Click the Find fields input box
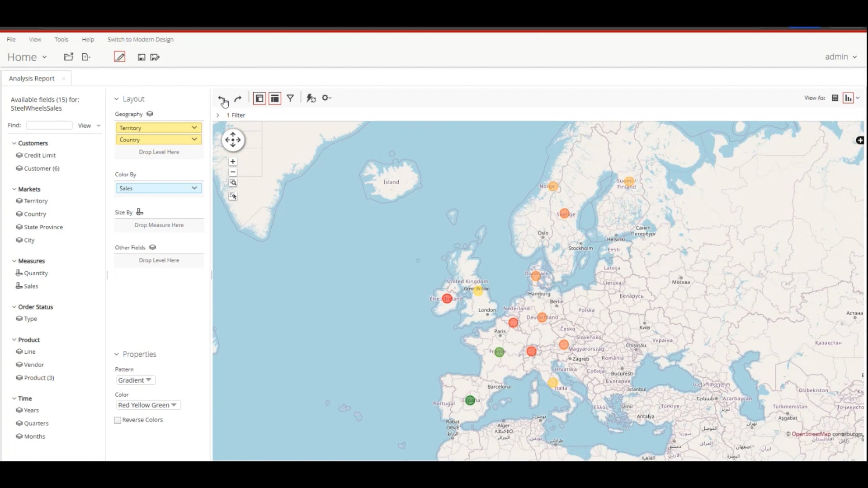The width and height of the screenshot is (868, 488). tap(49, 125)
